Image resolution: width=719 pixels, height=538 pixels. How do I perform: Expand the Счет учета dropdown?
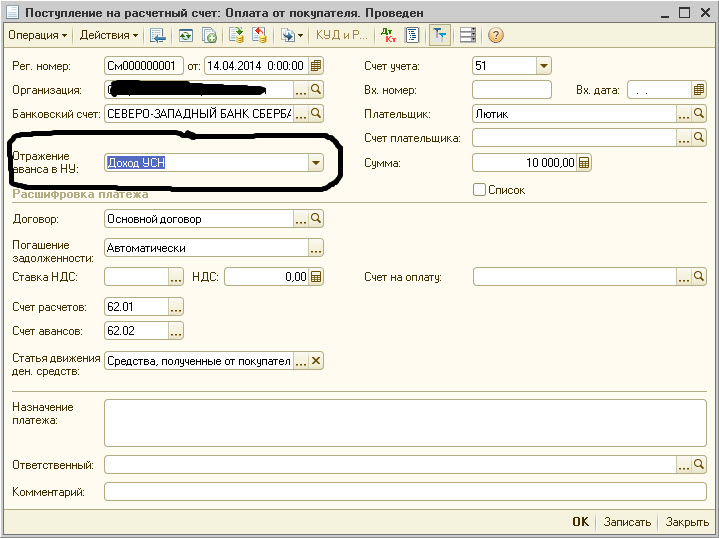click(x=543, y=66)
